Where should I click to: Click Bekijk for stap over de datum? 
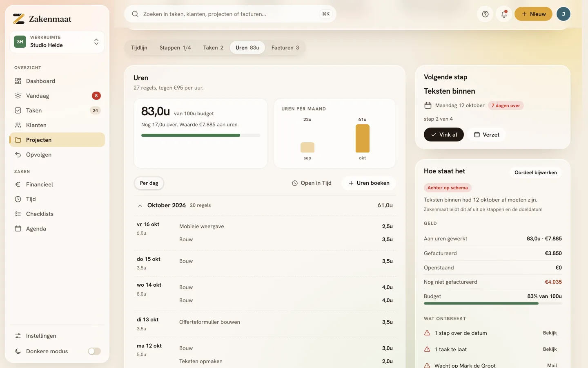[550, 333]
